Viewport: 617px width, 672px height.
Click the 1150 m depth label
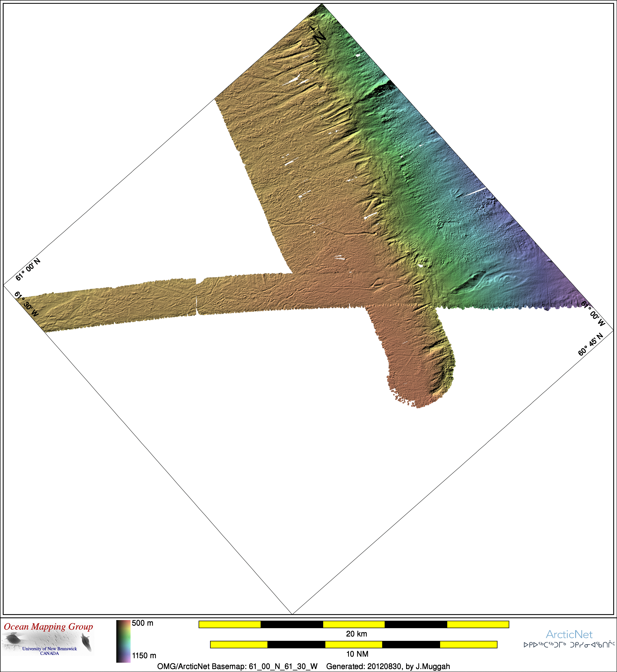(144, 656)
